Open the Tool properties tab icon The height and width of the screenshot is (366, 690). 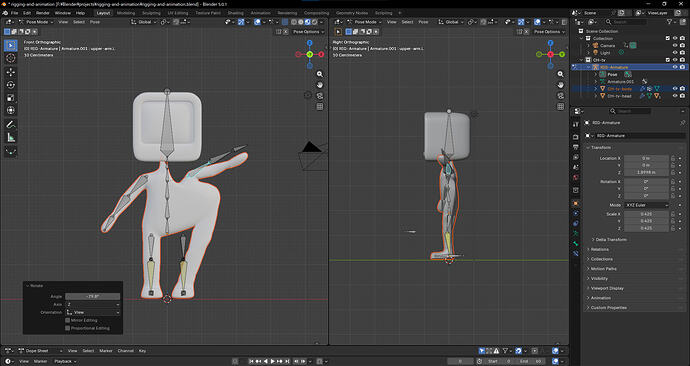(x=576, y=124)
